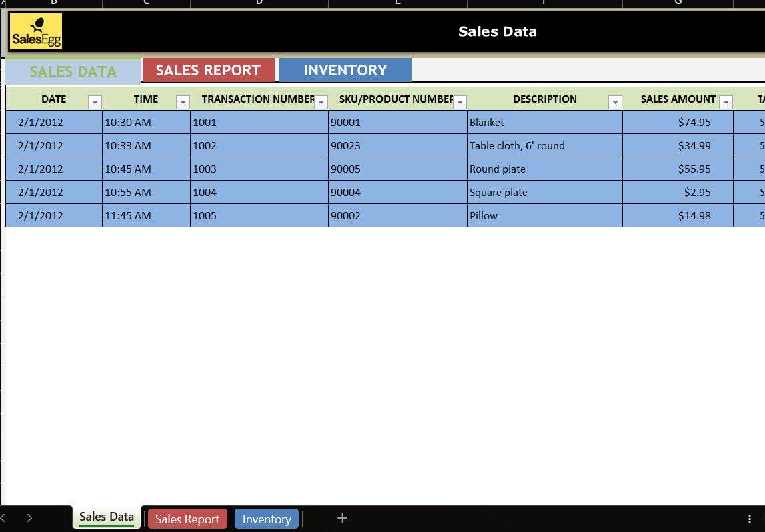Image resolution: width=765 pixels, height=532 pixels.
Task: Go to the blue INVENTORY button
Action: 345,71
